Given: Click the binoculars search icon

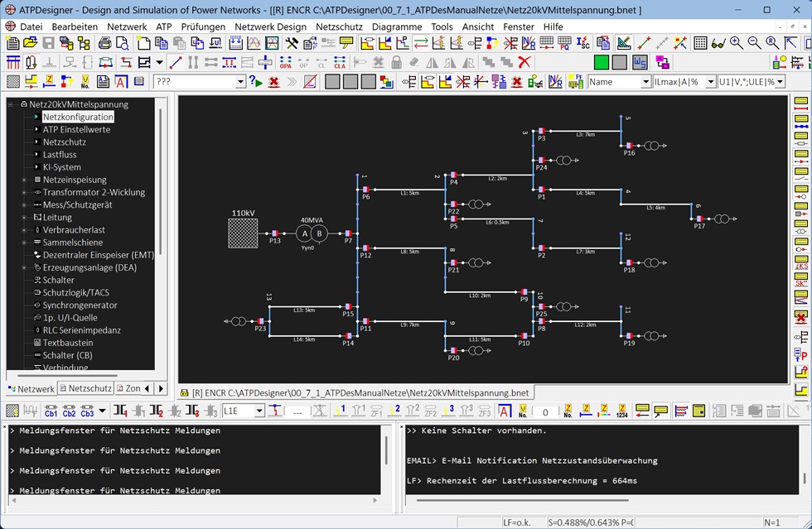Looking at the screenshot, I should [718, 43].
